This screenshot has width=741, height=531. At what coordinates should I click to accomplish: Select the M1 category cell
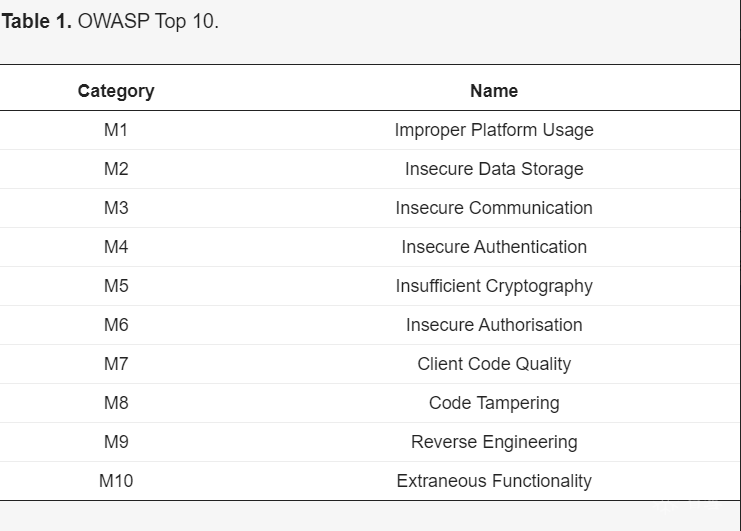coord(116,130)
